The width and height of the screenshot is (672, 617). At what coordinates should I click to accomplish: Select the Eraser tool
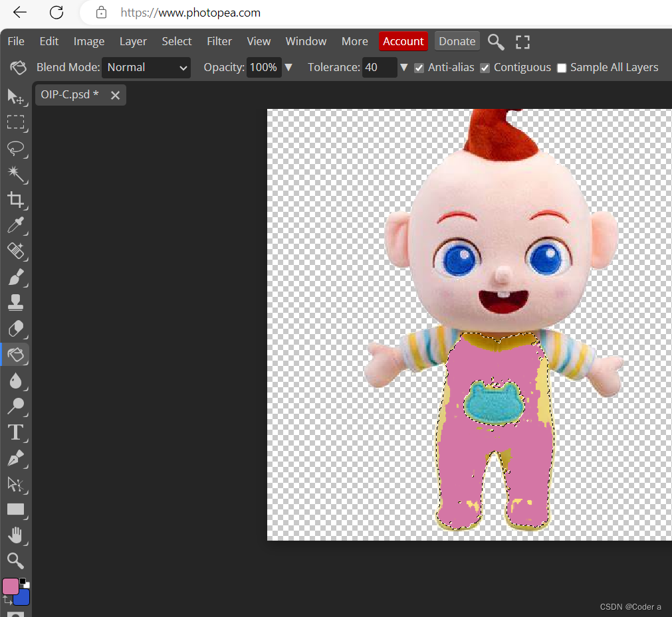coord(16,329)
